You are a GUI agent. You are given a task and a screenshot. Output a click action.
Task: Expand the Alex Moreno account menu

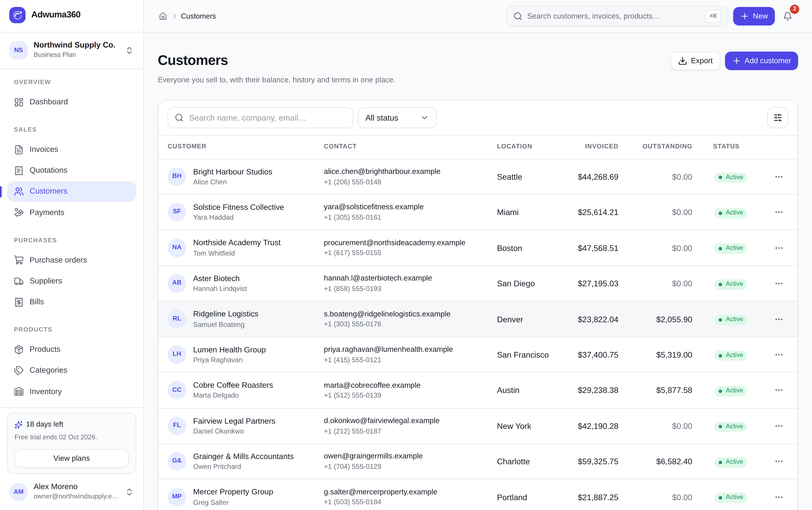[x=129, y=492]
